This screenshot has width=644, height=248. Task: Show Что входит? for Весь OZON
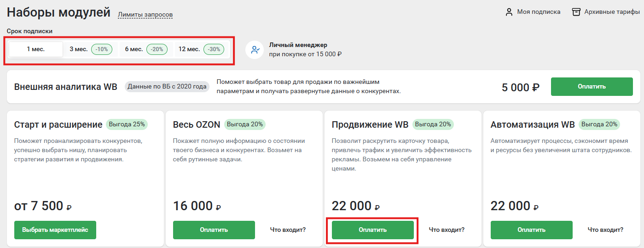[288, 230]
